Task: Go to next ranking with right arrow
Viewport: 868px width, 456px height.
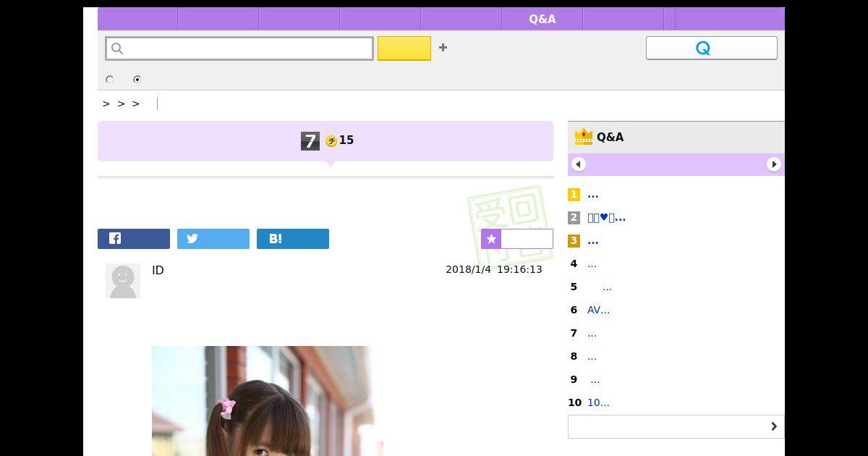Action: click(x=774, y=164)
